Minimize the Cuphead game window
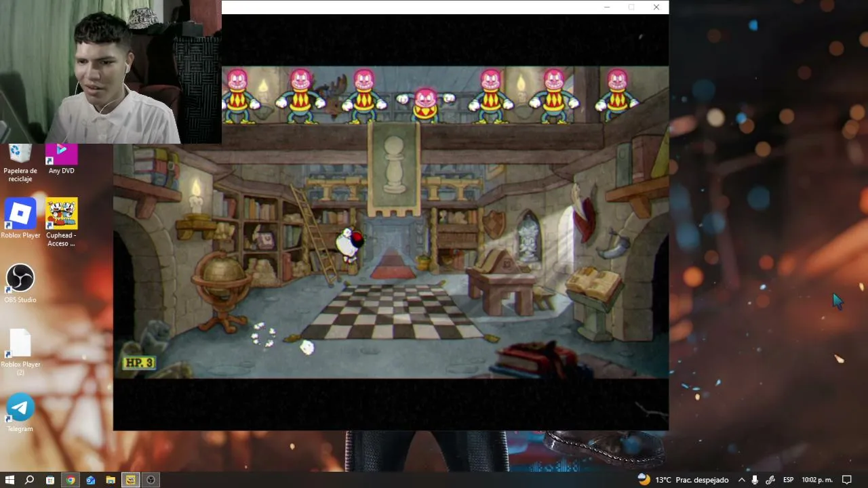The height and width of the screenshot is (488, 868). coord(607,7)
